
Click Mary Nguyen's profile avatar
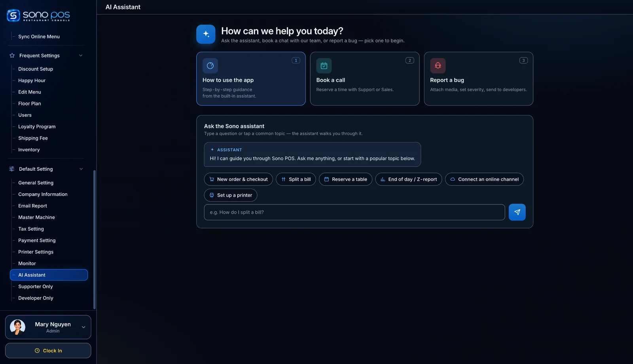pyautogui.click(x=18, y=327)
